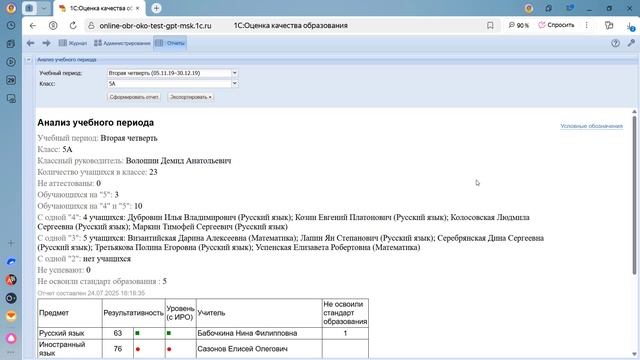Image resolution: width=640 pixels, height=360 pixels.
Task: Open the help question-mark icon
Action: 615,43
